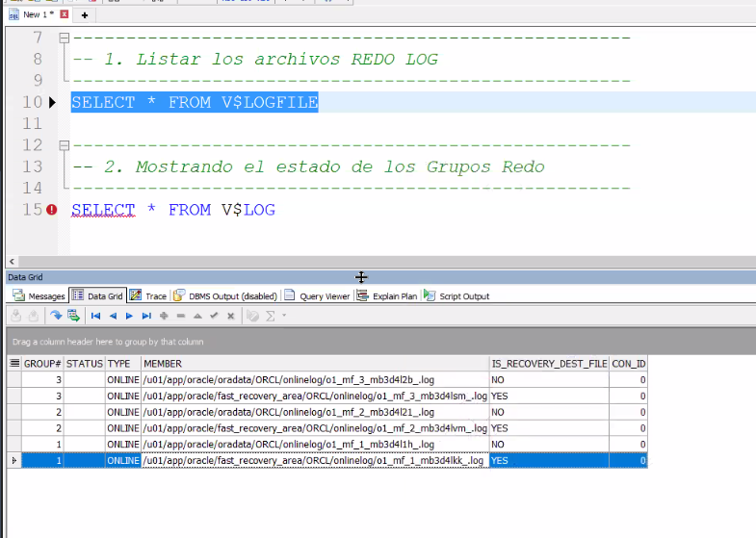Jump to last record in grid
The height and width of the screenshot is (538, 756).
pyautogui.click(x=146, y=316)
